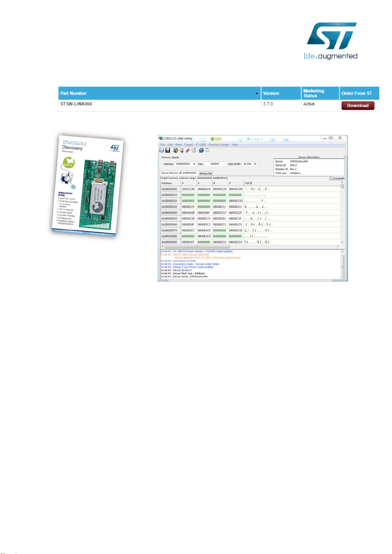Open the Address dropdown in Memory display

pos(194,164)
